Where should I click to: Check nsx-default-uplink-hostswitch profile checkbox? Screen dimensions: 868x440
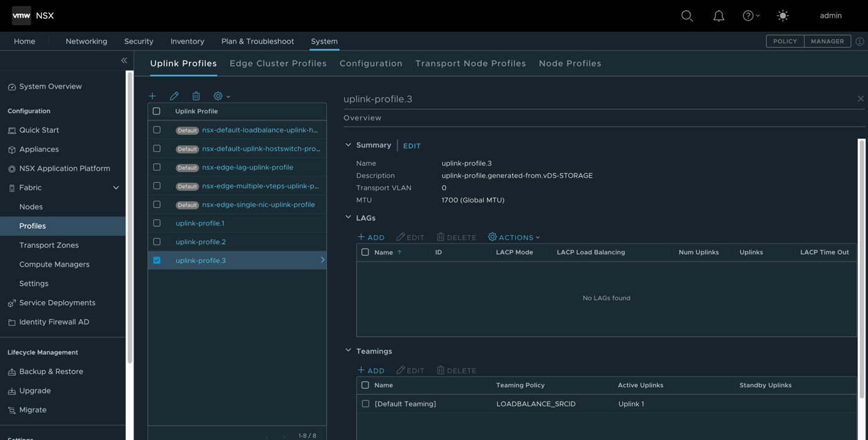coord(157,149)
